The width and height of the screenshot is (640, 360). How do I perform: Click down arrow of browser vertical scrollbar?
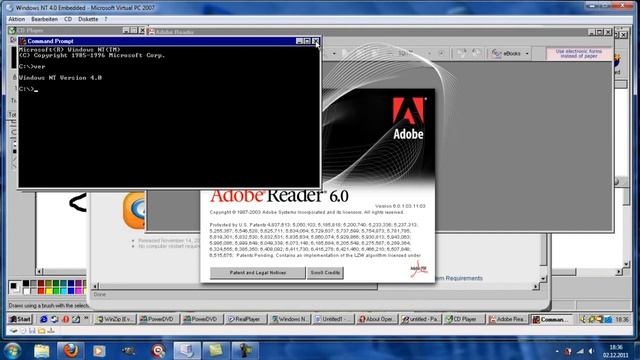pyautogui.click(x=543, y=278)
